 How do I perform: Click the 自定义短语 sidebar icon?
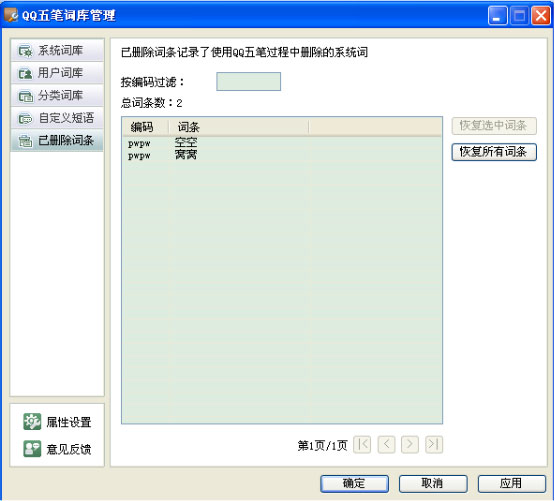coord(25,119)
